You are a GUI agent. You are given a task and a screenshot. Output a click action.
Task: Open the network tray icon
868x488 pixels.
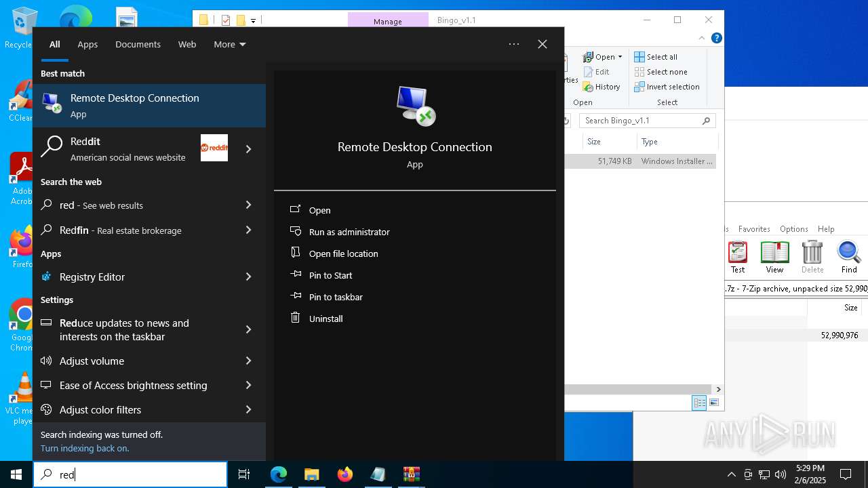(x=764, y=474)
